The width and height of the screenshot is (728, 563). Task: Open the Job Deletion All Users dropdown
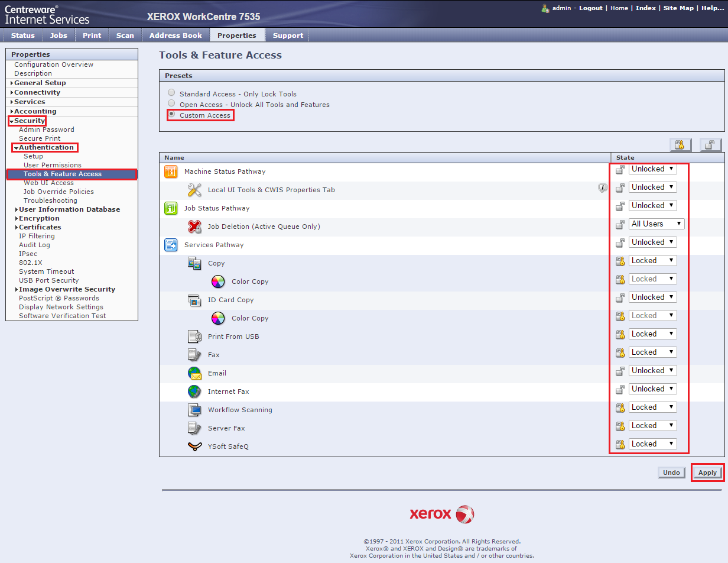(656, 224)
